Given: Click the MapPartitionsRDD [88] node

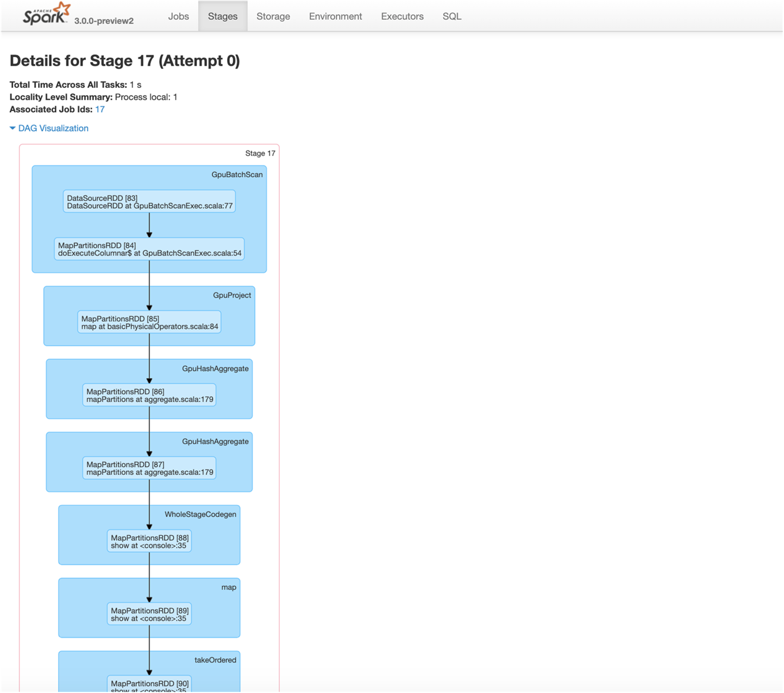Looking at the screenshot, I should click(149, 541).
